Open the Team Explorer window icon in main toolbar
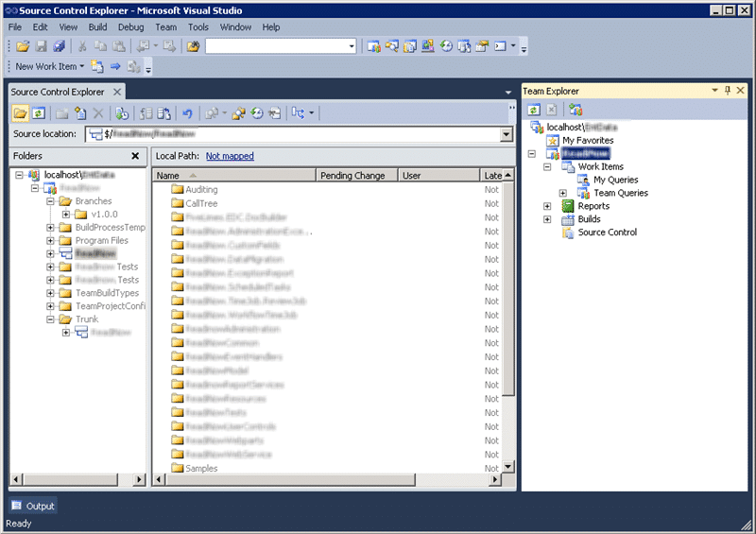Viewport: 756px width, 534px height. pyautogui.click(x=373, y=46)
